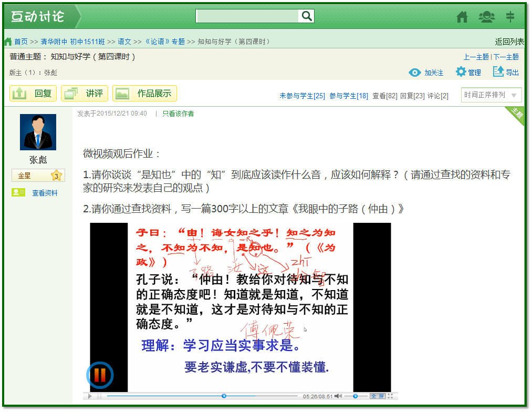Mute the video with the speaker icon
The height and width of the screenshot is (412, 532).
[338, 396]
